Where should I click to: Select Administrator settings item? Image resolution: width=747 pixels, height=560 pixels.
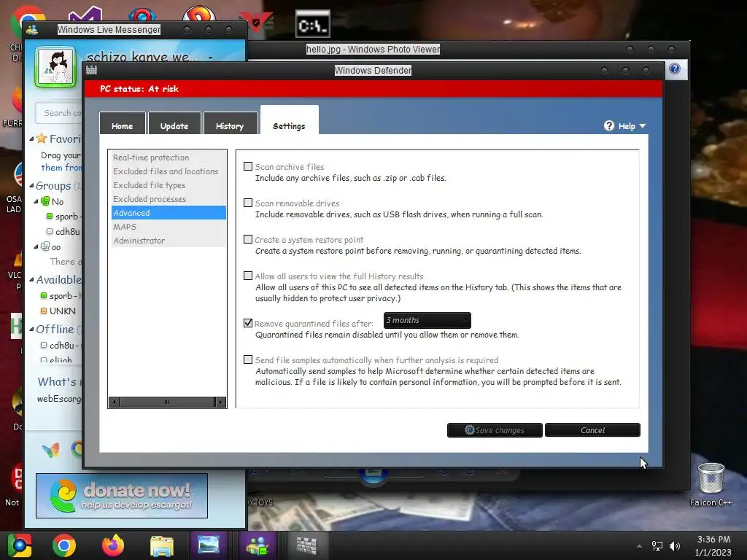point(169,241)
